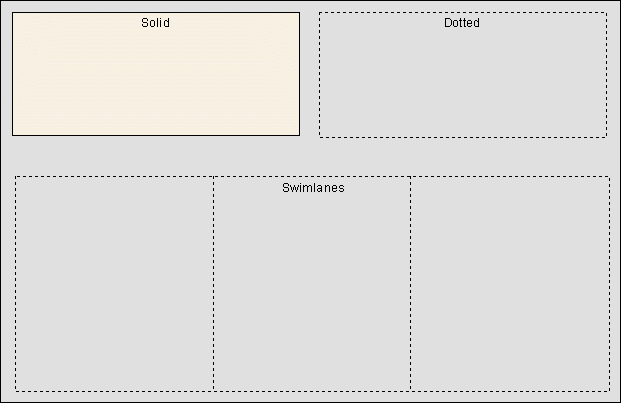Click the Solid box's left border line
Screen dimensions: 621x403
[x=12, y=74]
